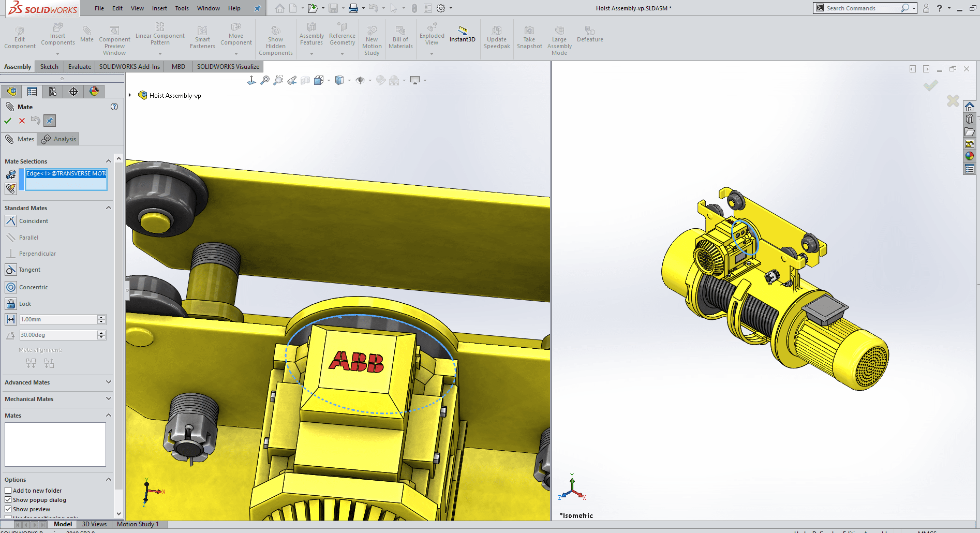Cancel the mate with the red X
980x533 pixels.
tap(22, 121)
